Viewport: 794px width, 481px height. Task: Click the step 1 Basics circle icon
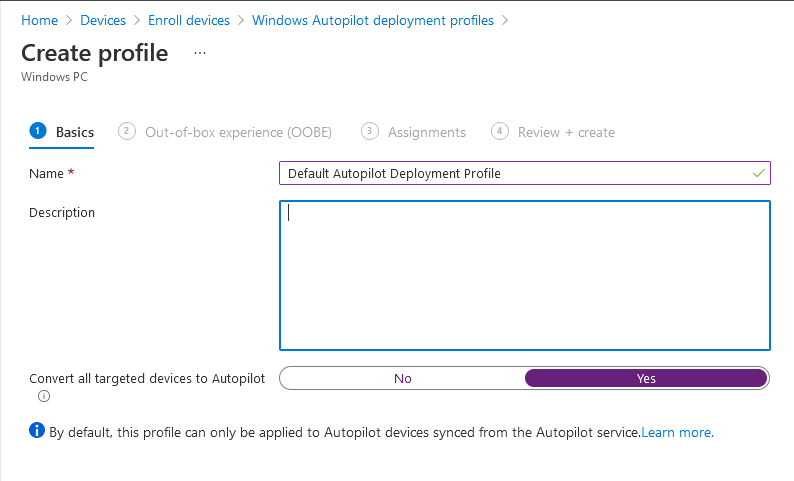pos(38,131)
